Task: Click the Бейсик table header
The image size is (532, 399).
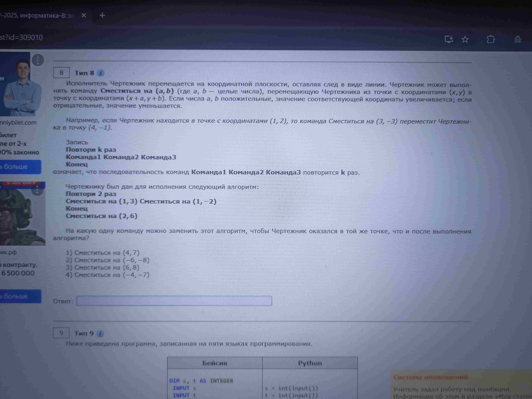Action: tap(215, 363)
